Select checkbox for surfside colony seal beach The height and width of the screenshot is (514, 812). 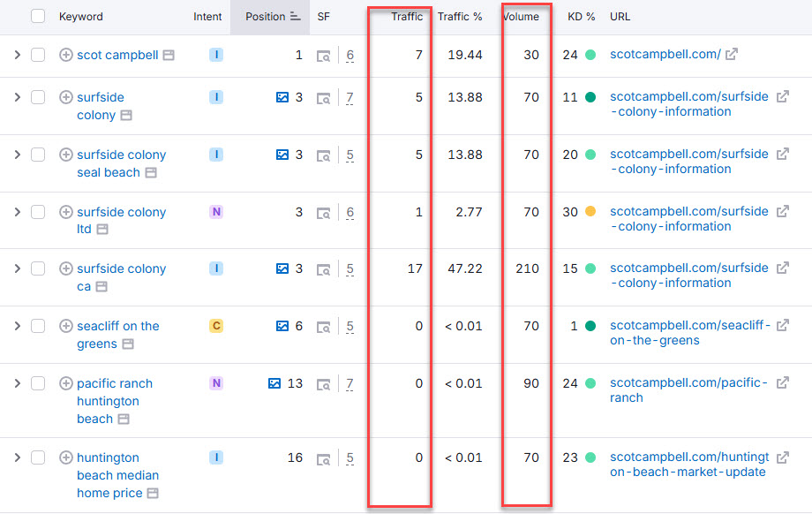coord(38,155)
